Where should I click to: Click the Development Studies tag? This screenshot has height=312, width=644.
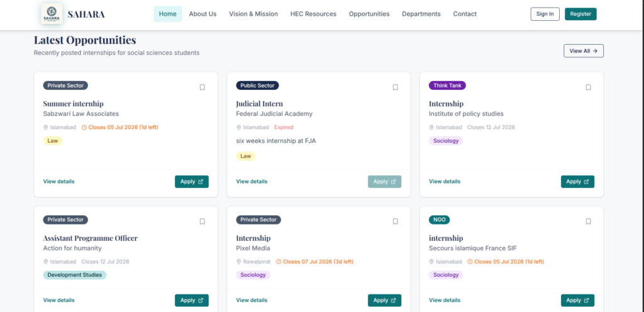tap(75, 275)
